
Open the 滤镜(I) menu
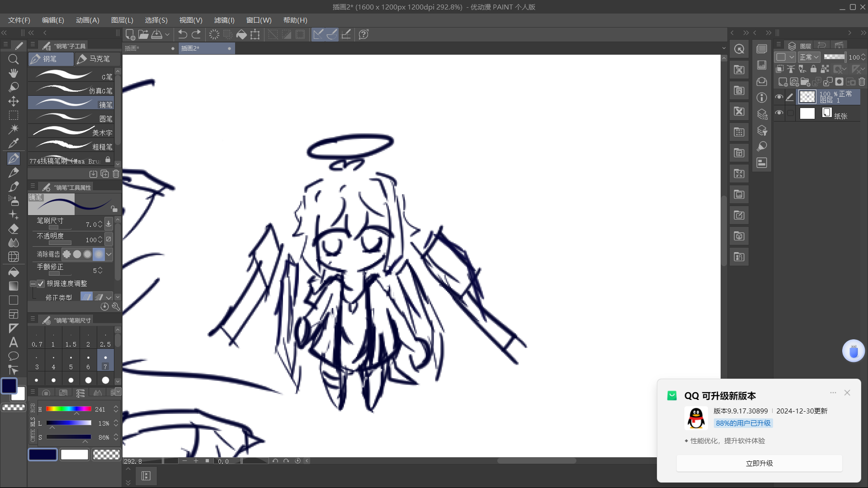[x=224, y=20]
